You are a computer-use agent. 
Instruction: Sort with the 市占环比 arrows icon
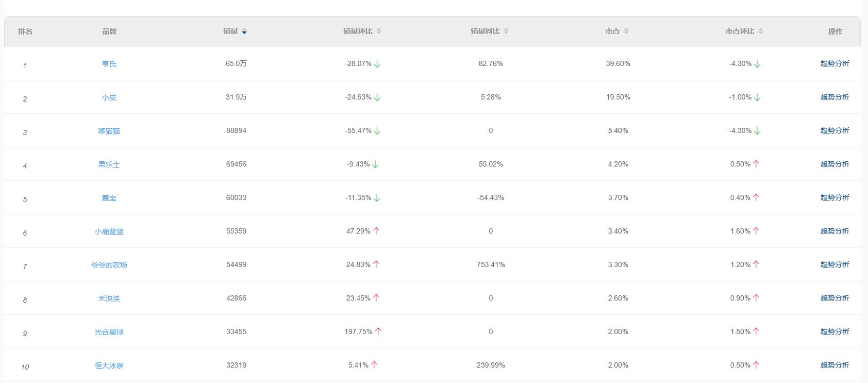point(761,31)
